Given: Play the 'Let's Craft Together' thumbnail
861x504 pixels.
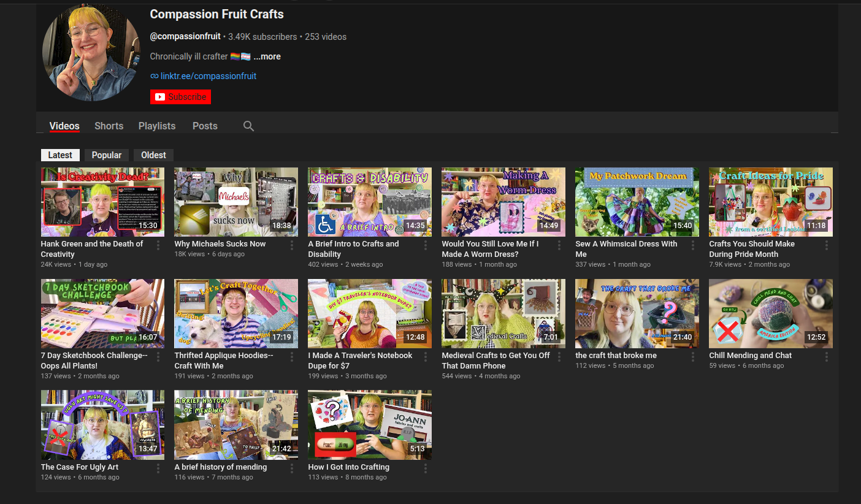Looking at the screenshot, I should coord(236,314).
